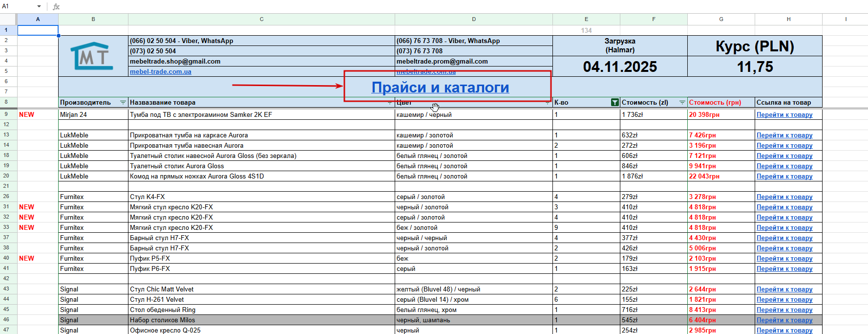Image resolution: width=868 pixels, height=334 pixels.
Task: Select NEW label in Mirjan 24 row
Action: pos(26,115)
